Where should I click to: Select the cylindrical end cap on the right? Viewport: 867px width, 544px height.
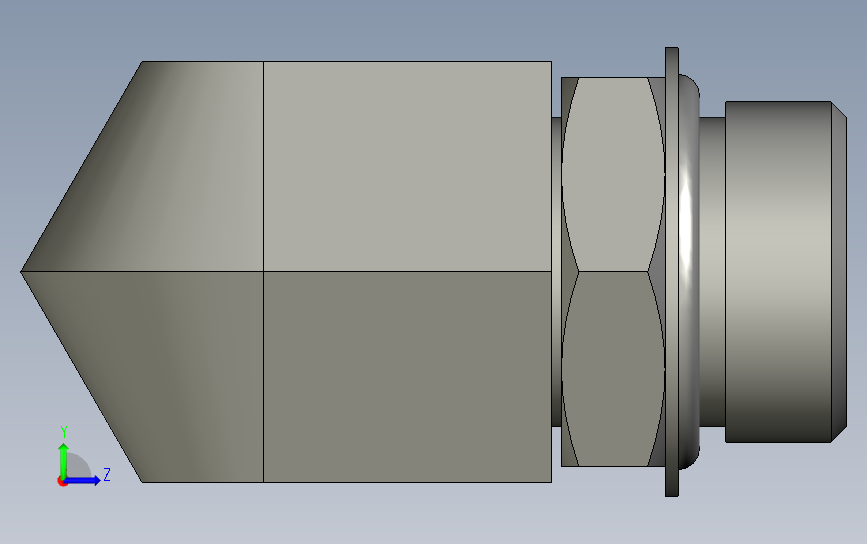pos(779,271)
